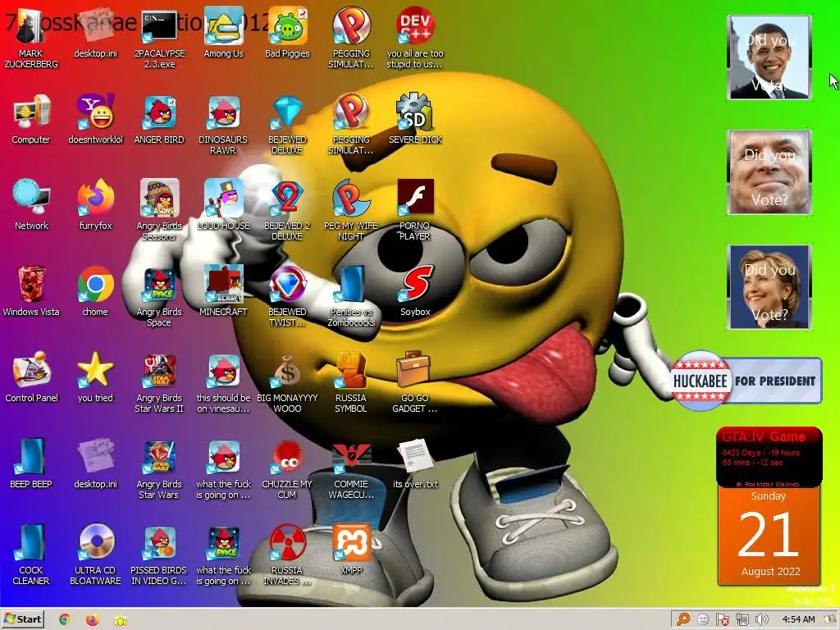The width and height of the screenshot is (840, 630).
Task: Open the Sunday 21 August calendar gadget
Action: pos(769,536)
